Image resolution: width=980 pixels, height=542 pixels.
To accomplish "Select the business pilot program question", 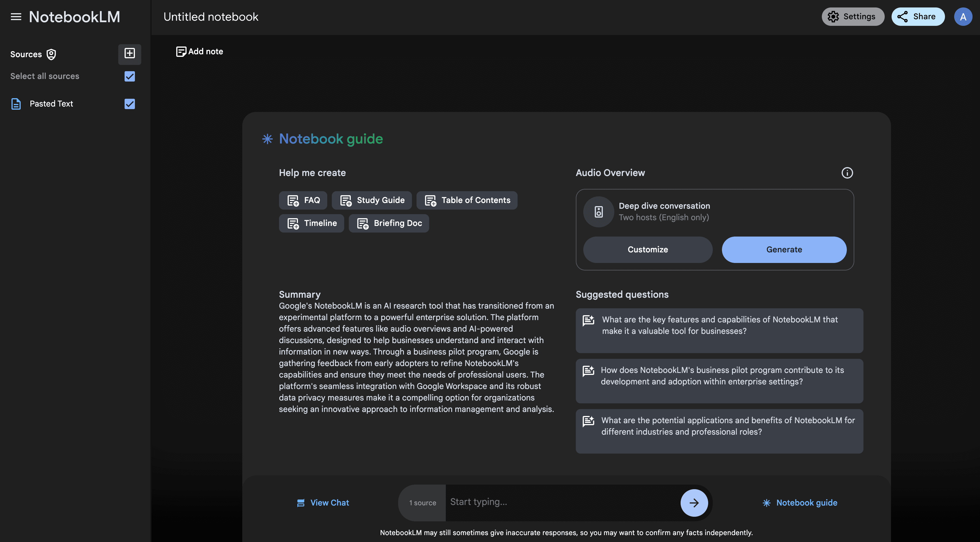I will [x=719, y=381].
